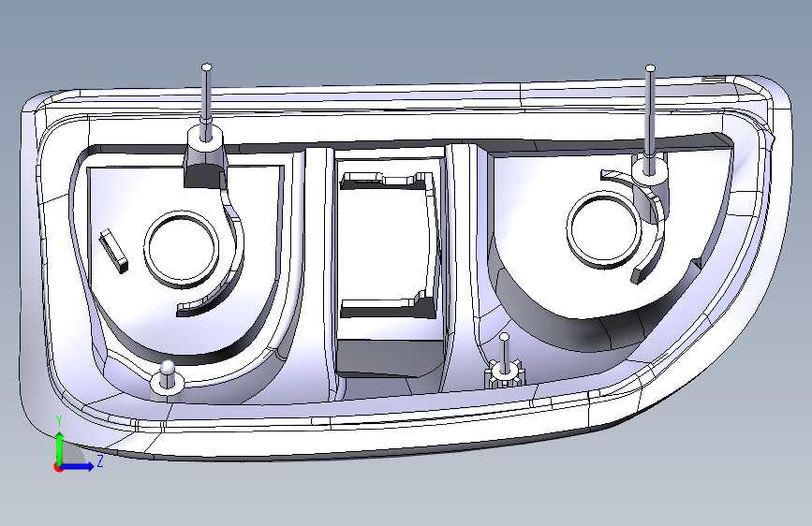Select the short rounded pin near the lower-left corner
The image size is (812, 526).
click(x=168, y=373)
